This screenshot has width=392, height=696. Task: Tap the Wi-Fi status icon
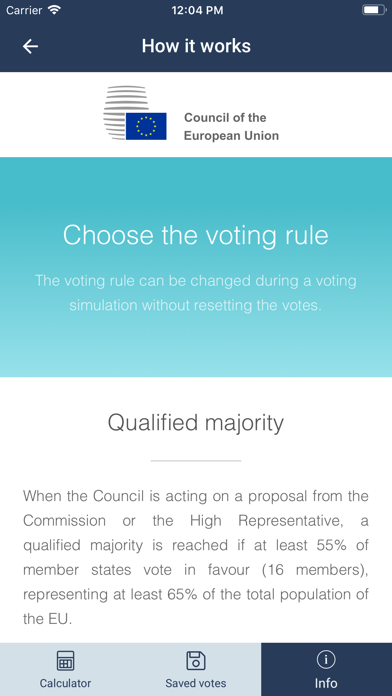point(54,10)
